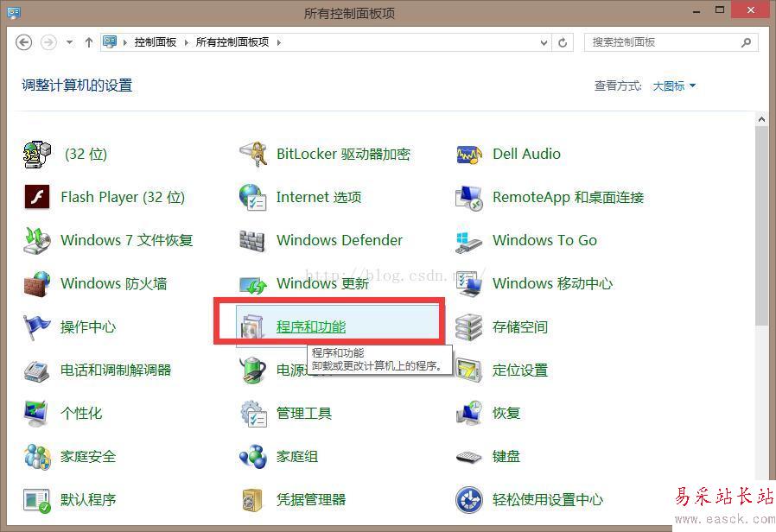Open the 个性化 icon

(37, 414)
